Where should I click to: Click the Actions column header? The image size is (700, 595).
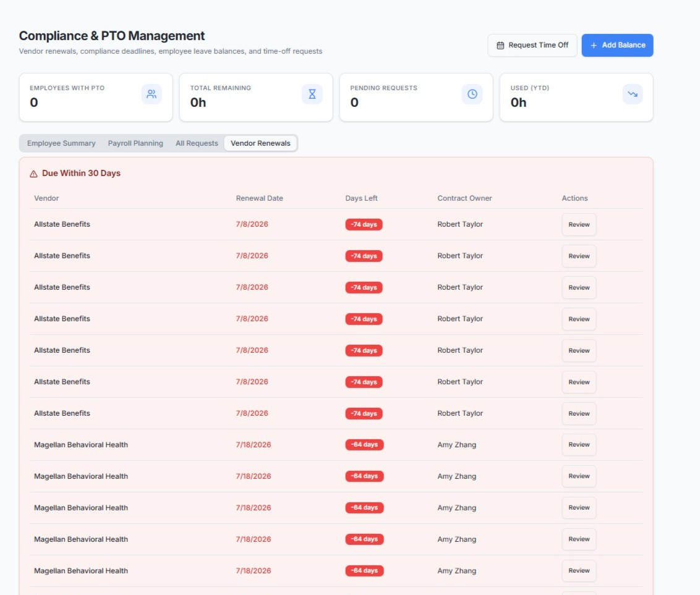click(x=574, y=198)
